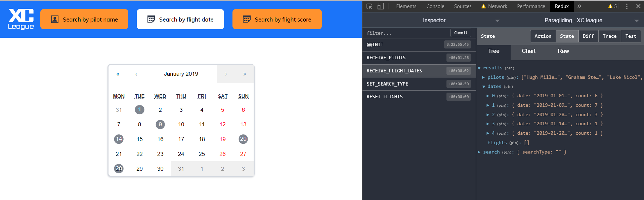Pick highlighted January 28 in calendar

pyautogui.click(x=119, y=168)
